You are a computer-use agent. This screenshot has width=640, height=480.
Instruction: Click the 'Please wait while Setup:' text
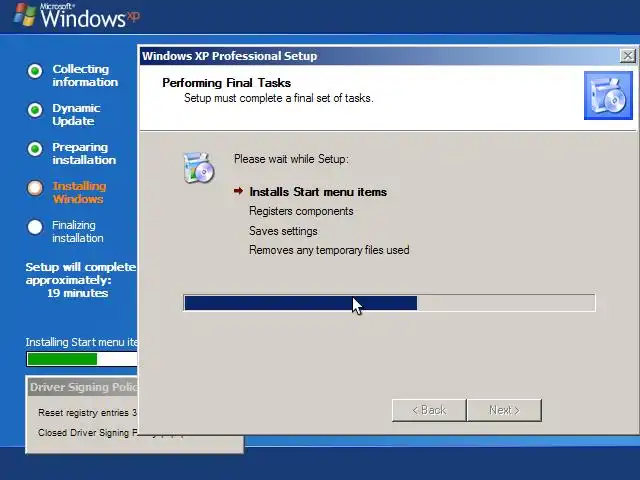pos(291,159)
